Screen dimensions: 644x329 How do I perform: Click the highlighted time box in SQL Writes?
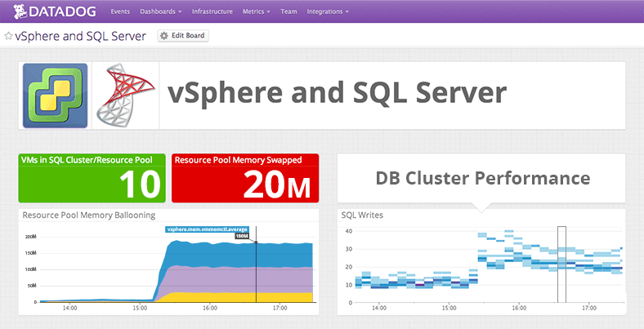tap(561, 265)
